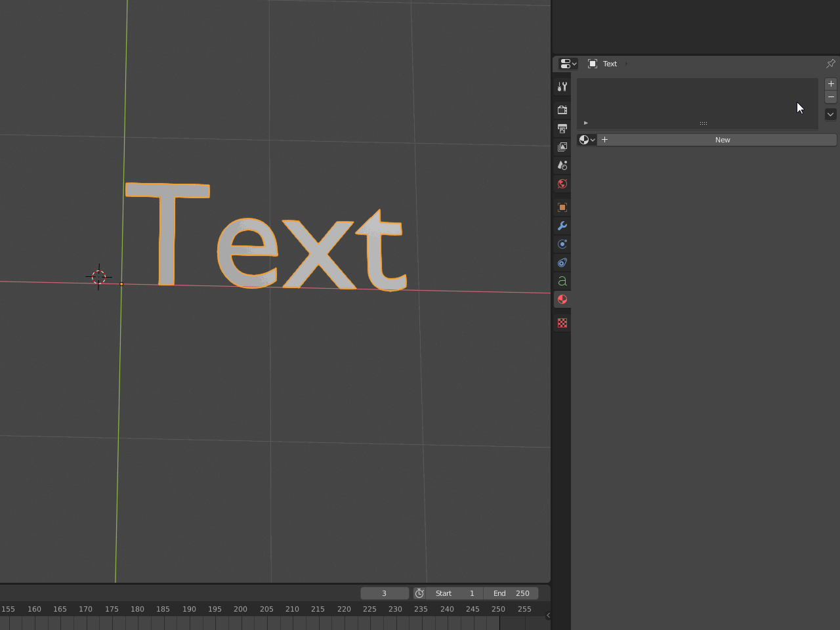Add a material slot with plus button
840x630 pixels.
[830, 83]
